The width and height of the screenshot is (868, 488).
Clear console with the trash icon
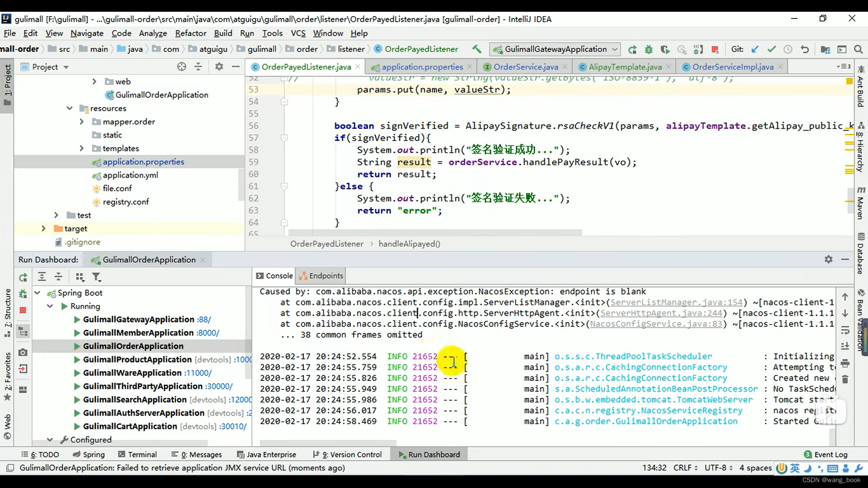click(845, 380)
